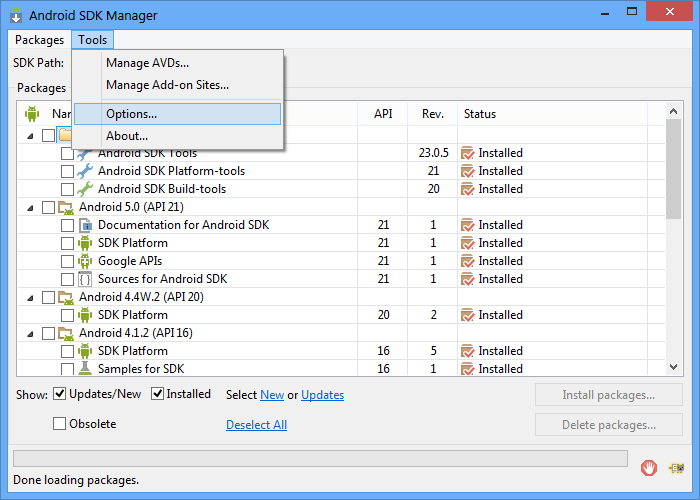Click the Google APIs add-on robot icon
Viewport: 700px width, 500px height.
tap(85, 261)
